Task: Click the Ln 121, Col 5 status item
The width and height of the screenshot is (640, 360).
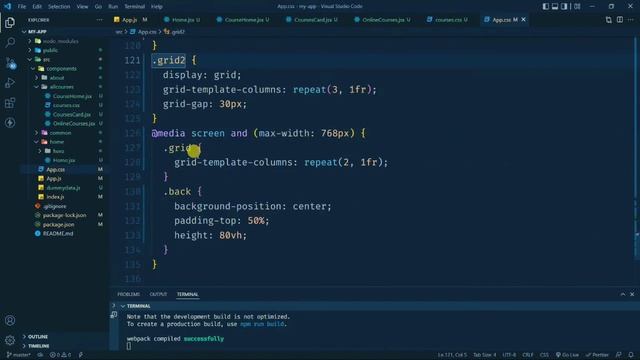Action: point(452,355)
